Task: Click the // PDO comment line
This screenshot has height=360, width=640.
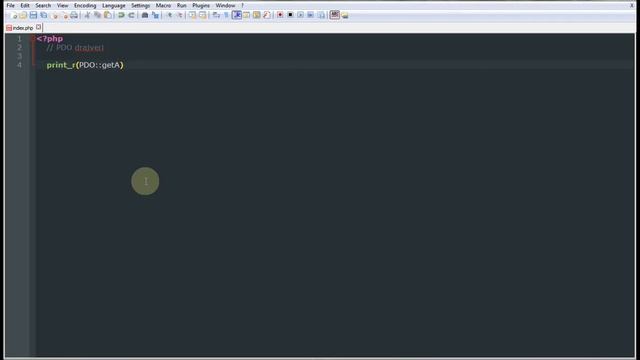Action: 75,48
